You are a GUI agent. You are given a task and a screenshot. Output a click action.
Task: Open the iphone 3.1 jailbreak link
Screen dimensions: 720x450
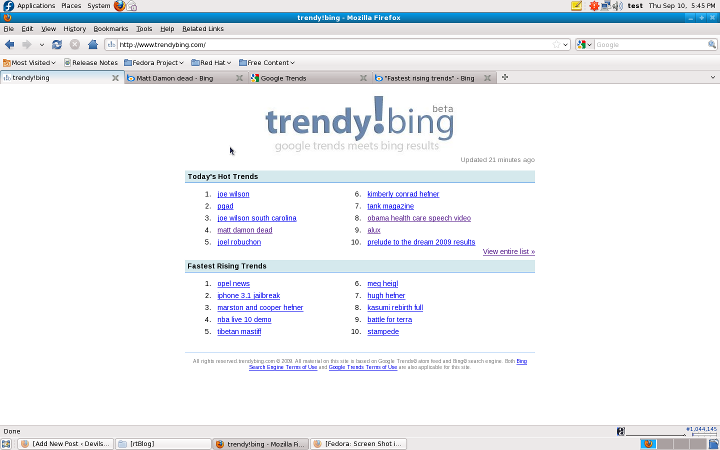tap(248, 296)
